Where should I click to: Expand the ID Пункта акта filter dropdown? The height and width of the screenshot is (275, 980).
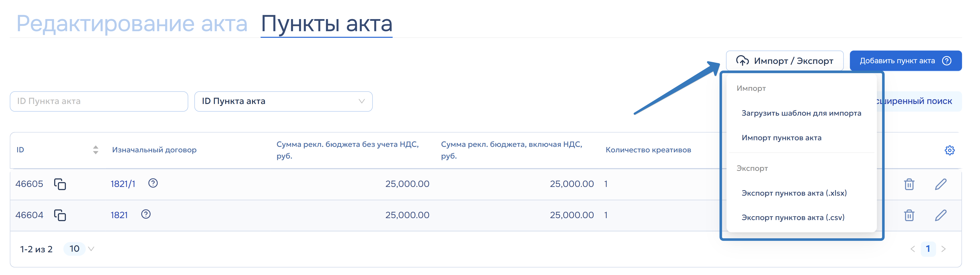[x=283, y=101]
